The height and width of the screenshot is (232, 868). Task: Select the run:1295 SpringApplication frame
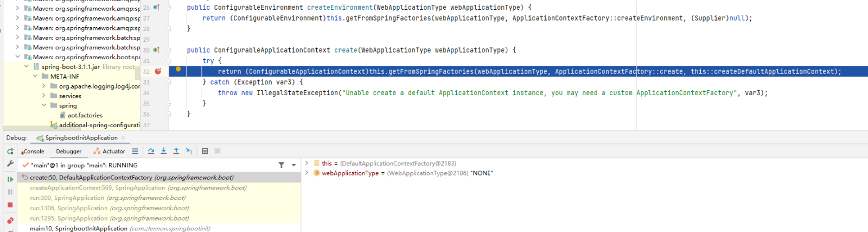pos(159,218)
